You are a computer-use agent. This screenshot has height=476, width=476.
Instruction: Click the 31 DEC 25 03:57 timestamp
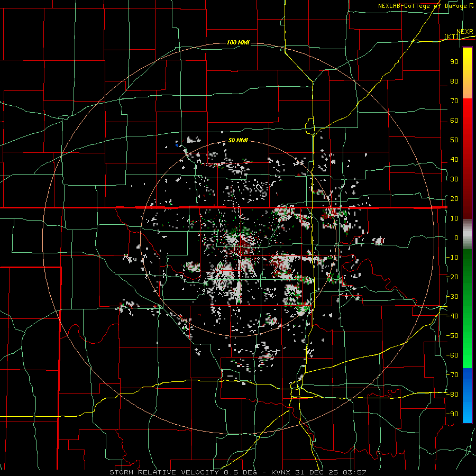(330, 472)
